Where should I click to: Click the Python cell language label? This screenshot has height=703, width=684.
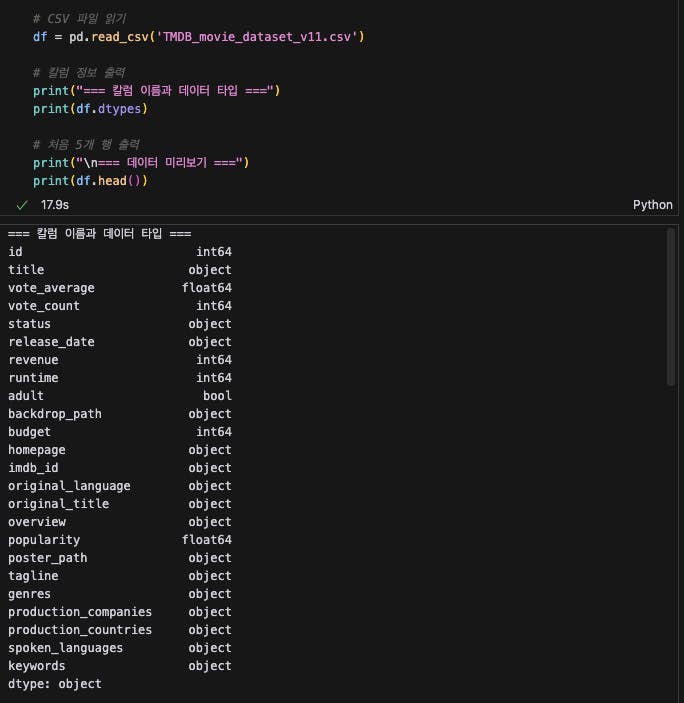652,204
